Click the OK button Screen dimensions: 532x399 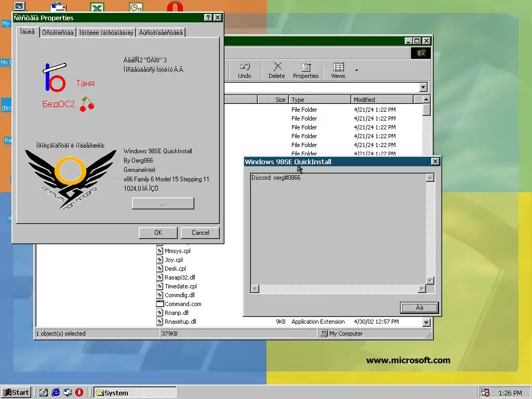point(158,233)
